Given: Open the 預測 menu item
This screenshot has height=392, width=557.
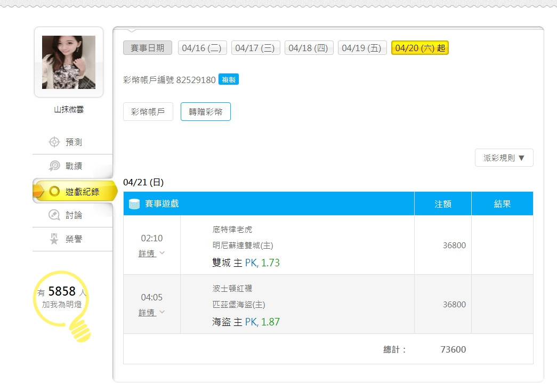Looking at the screenshot, I should 72,142.
